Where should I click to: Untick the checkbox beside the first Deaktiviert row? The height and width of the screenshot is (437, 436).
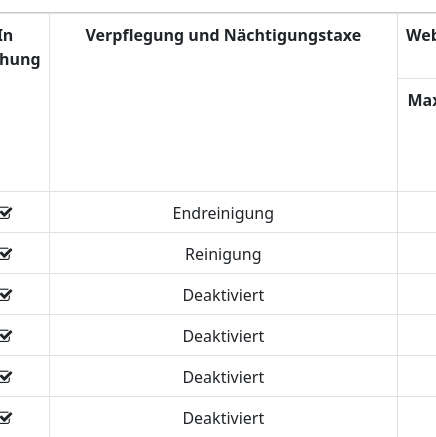coord(5,295)
